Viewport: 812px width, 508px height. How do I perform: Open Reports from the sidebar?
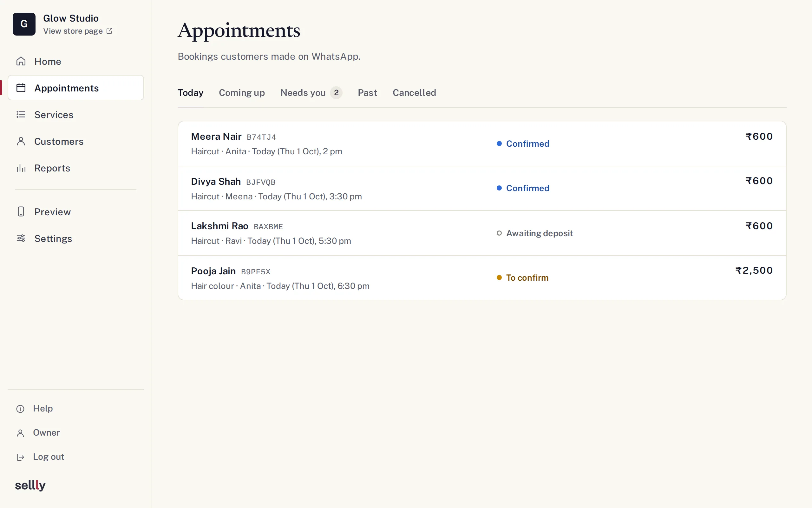tap(76, 168)
